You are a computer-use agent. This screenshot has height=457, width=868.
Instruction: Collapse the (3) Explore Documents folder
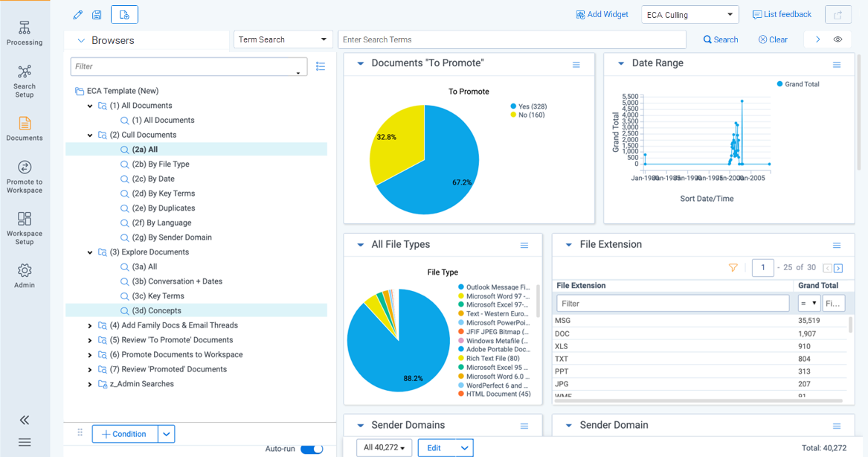point(90,252)
